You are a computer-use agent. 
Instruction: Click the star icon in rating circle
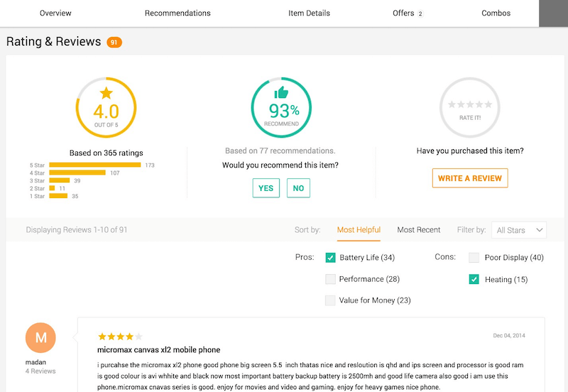pos(106,92)
